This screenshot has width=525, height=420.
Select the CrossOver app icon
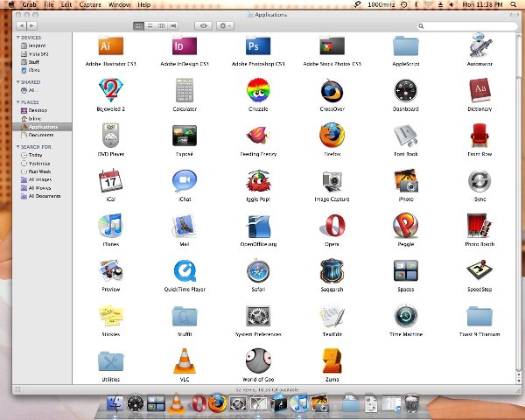[x=332, y=90]
